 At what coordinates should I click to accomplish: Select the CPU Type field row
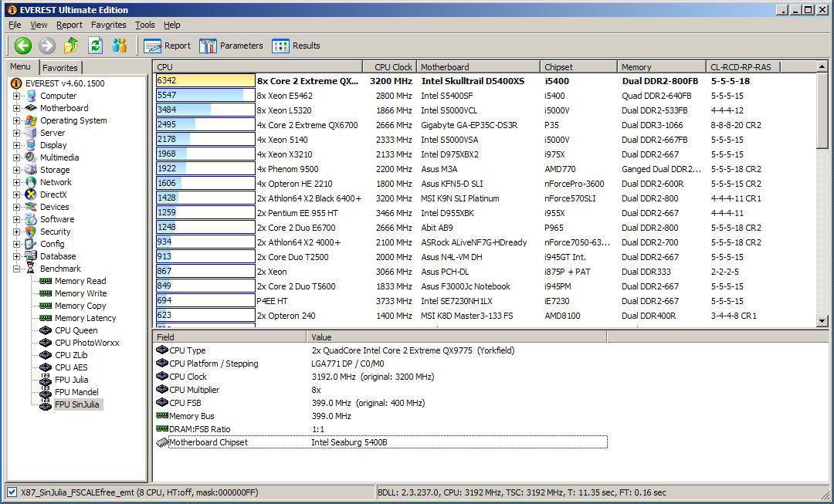(381, 351)
